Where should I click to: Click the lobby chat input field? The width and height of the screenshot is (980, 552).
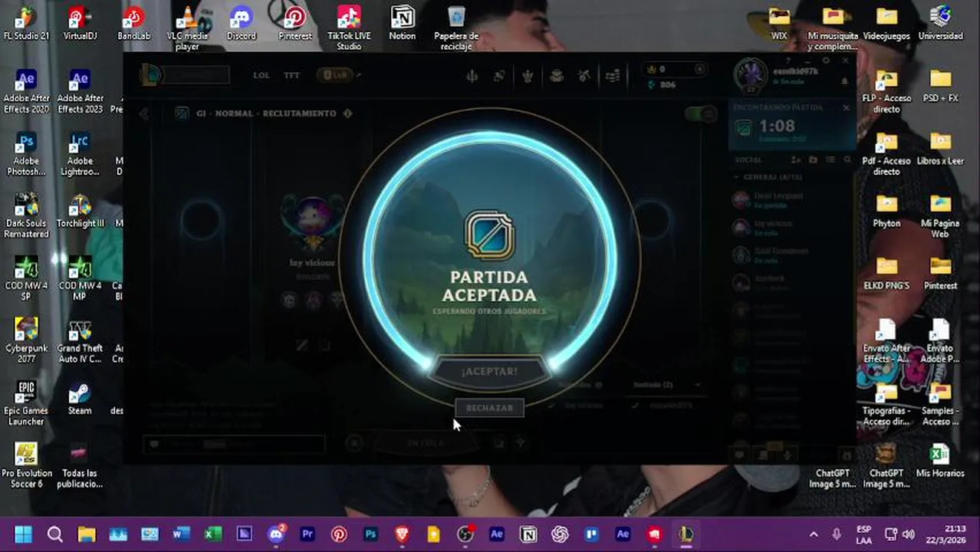click(x=234, y=443)
